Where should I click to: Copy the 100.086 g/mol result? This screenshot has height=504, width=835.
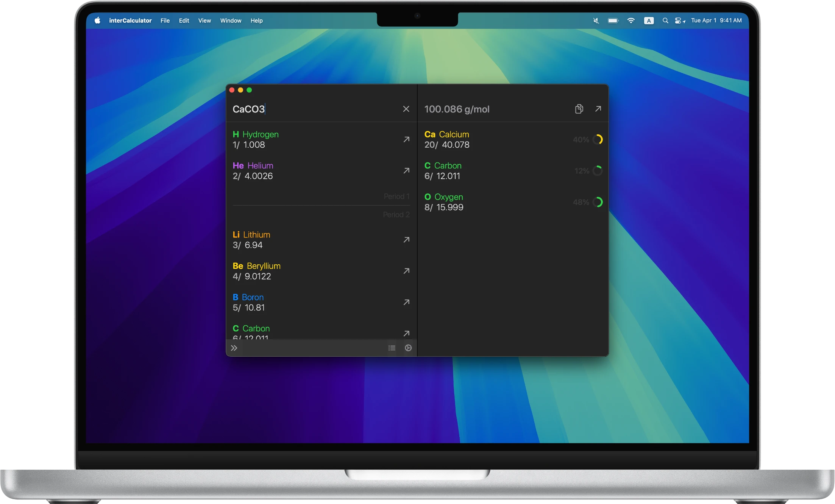pyautogui.click(x=579, y=109)
